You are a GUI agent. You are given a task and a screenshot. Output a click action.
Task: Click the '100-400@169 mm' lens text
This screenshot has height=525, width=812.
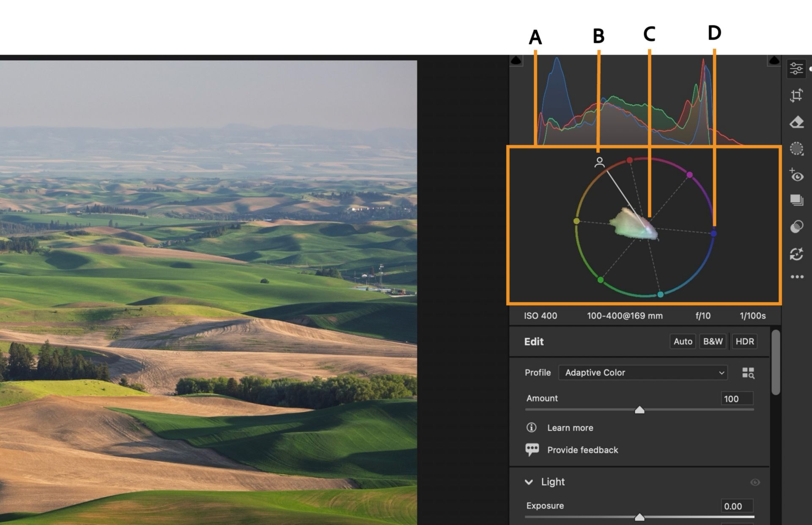tap(625, 316)
